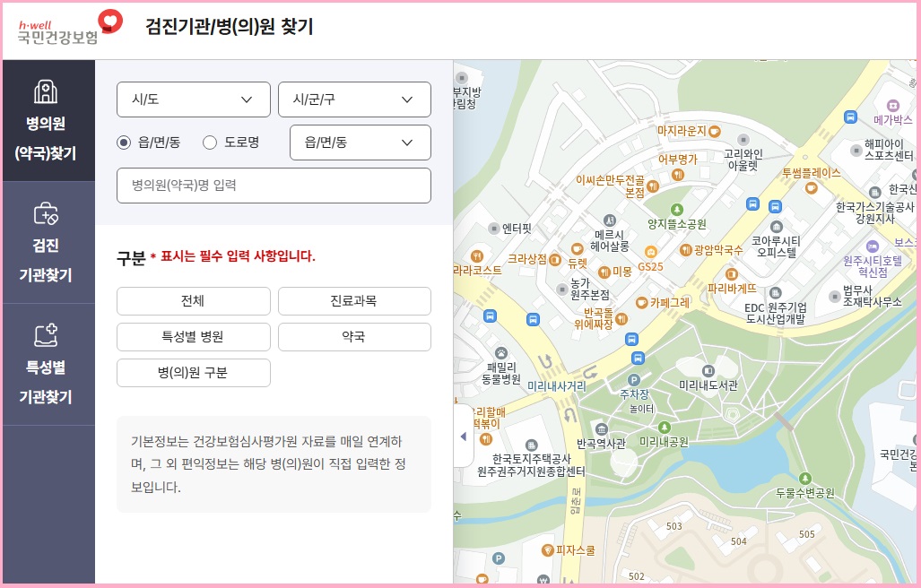The image size is (921, 588).
Task: Click the 메가박스 cinema marker
Action: [x=893, y=106]
